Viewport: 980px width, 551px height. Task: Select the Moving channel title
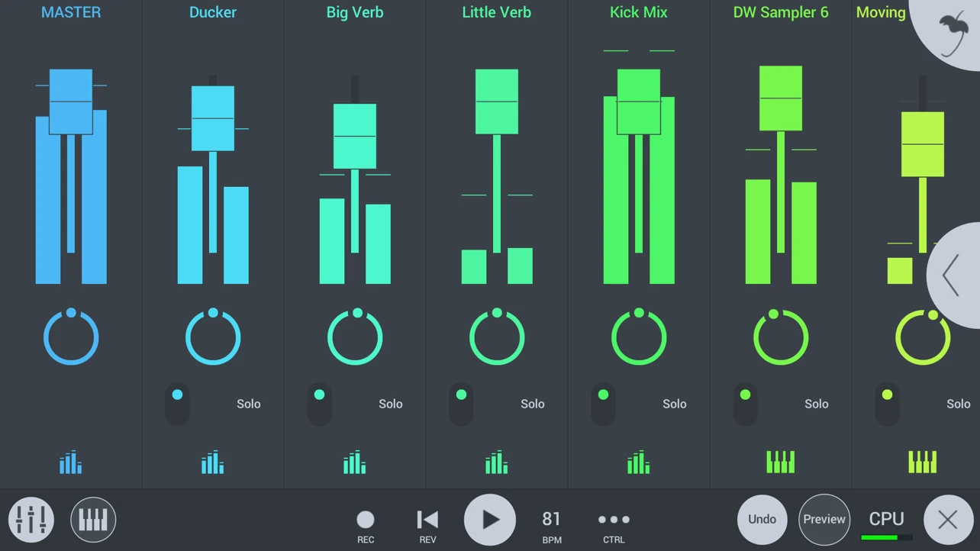point(881,12)
